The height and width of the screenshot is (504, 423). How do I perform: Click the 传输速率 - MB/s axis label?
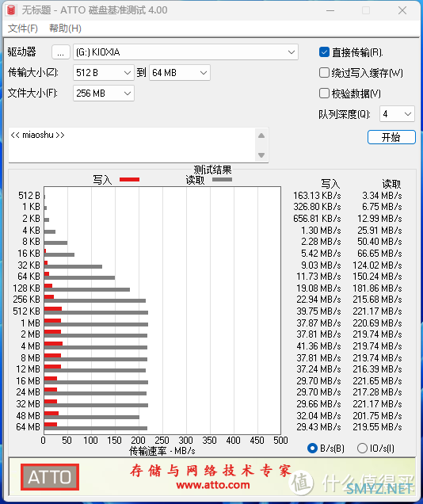pyautogui.click(x=162, y=451)
